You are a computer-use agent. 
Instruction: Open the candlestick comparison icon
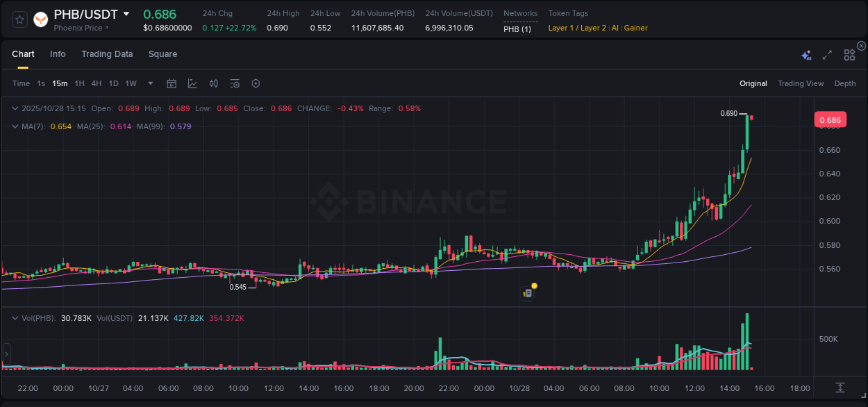[213, 83]
